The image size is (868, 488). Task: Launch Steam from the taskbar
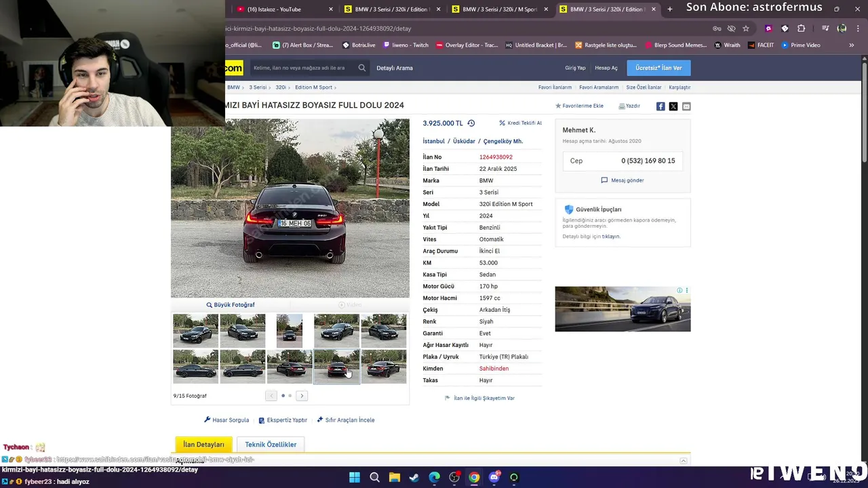(414, 477)
